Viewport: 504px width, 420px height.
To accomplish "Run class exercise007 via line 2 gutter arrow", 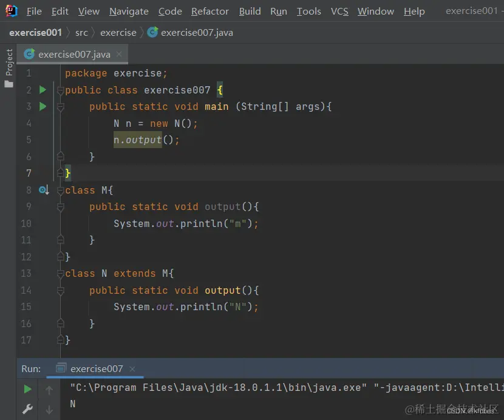I will (x=43, y=90).
